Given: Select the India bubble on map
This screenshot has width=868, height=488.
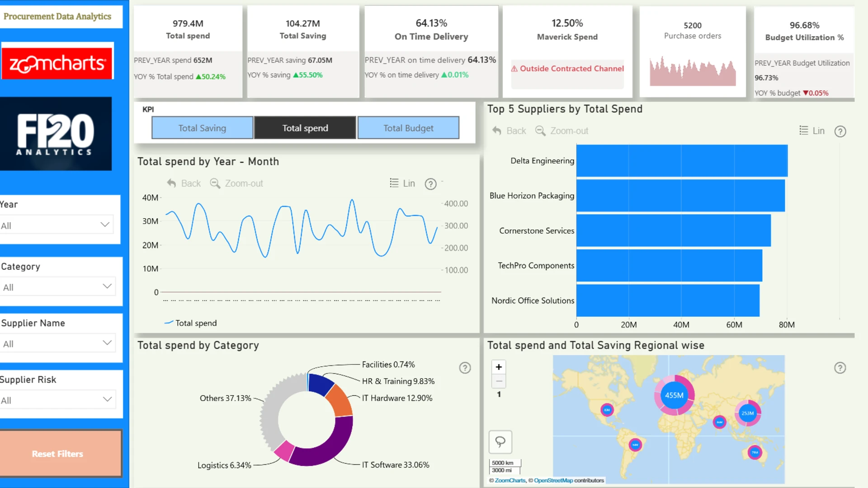Looking at the screenshot, I should pos(719,422).
